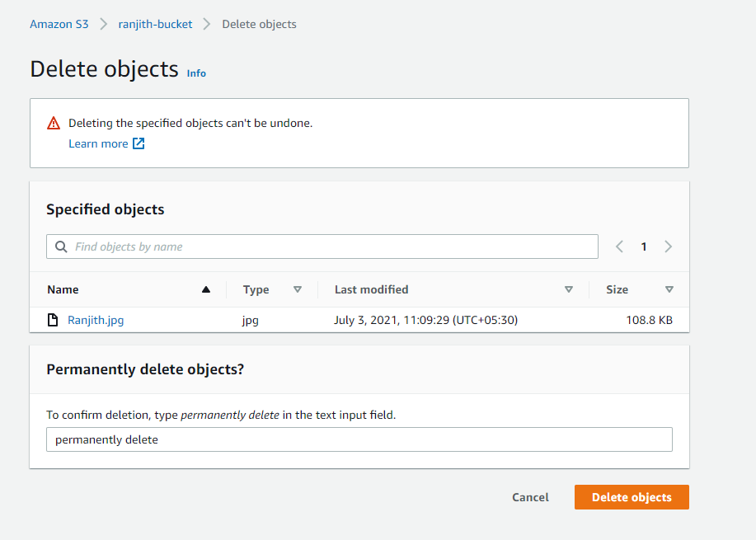Image resolution: width=756 pixels, height=540 pixels.
Task: Click the permanently delete confirmation field
Action: 359,439
